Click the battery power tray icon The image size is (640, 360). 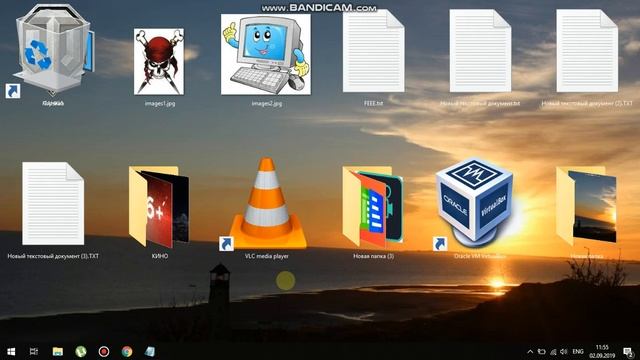542,351
